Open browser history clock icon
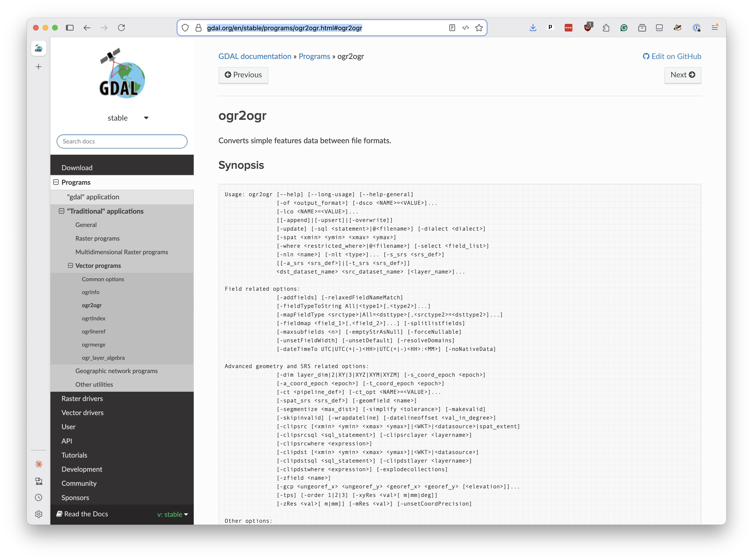Viewport: 753px width, 560px height. [x=39, y=497]
